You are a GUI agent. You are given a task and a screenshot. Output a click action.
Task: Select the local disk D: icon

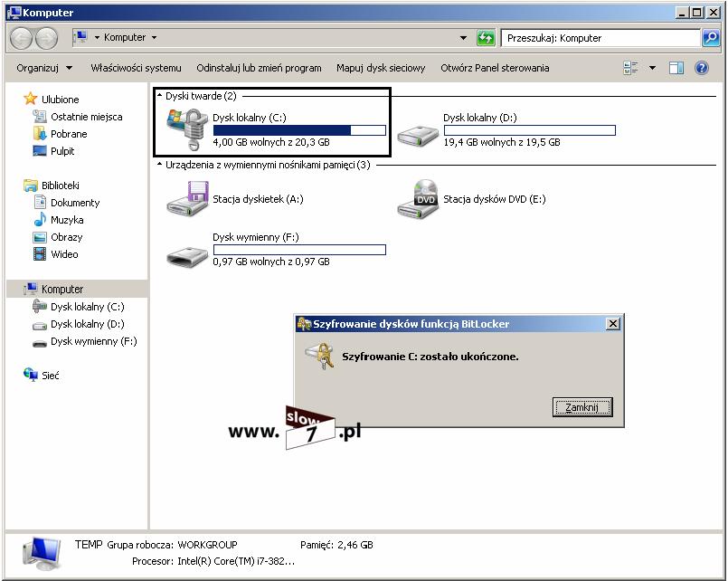(418, 136)
